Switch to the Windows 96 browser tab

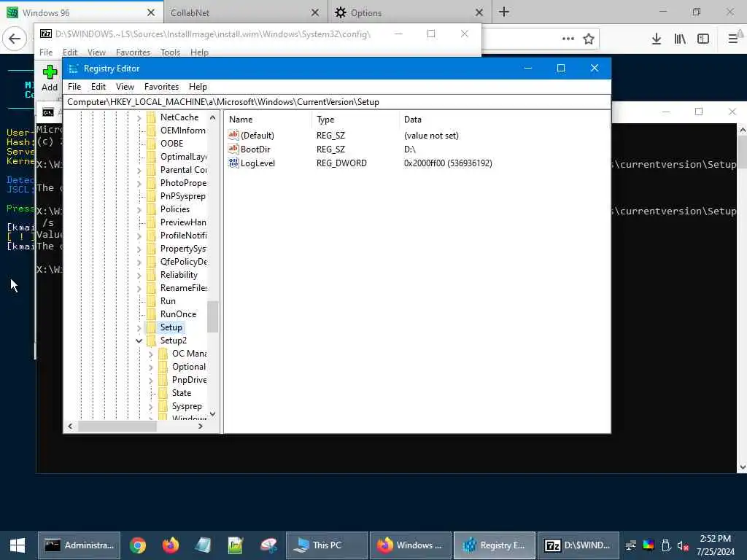(82, 12)
